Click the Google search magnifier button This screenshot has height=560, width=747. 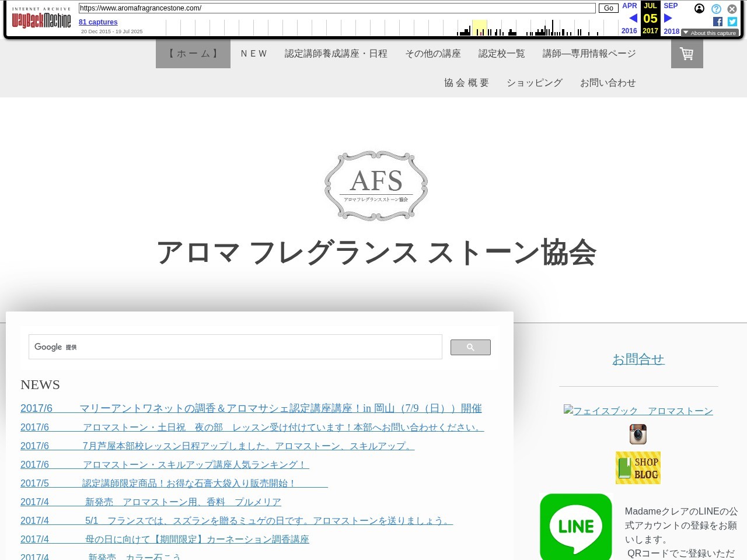470,347
